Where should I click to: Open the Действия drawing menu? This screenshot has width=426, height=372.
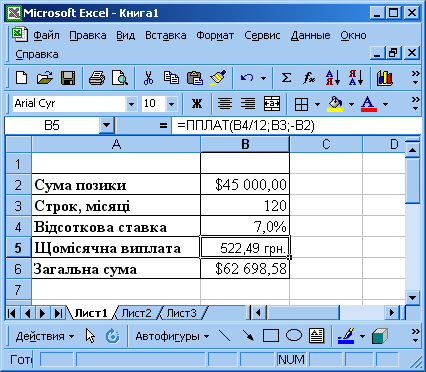point(45,336)
